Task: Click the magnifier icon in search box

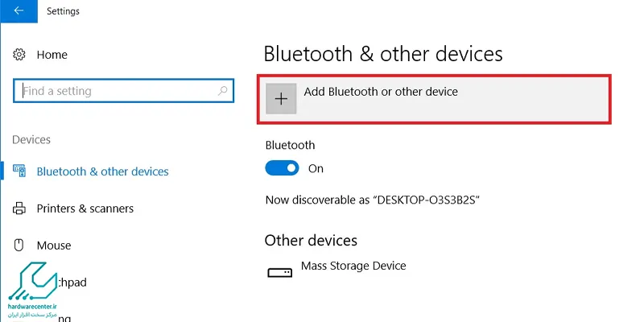Action: pos(223,91)
